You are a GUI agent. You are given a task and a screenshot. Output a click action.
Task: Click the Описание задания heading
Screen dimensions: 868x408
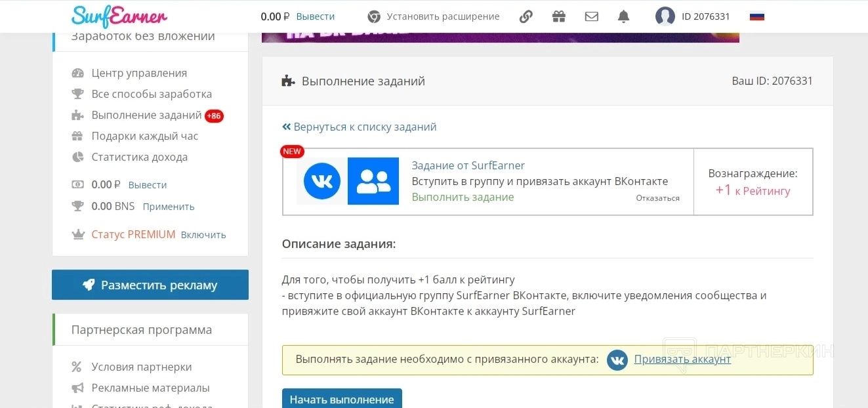click(339, 245)
